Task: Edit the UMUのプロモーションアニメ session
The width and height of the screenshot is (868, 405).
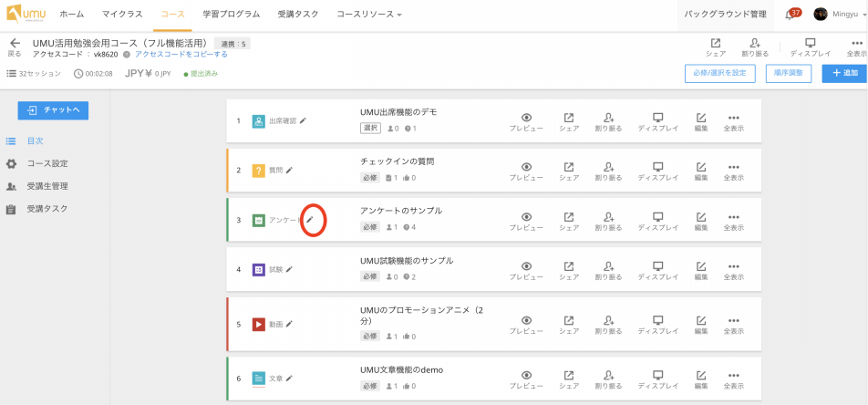Action: tap(701, 326)
